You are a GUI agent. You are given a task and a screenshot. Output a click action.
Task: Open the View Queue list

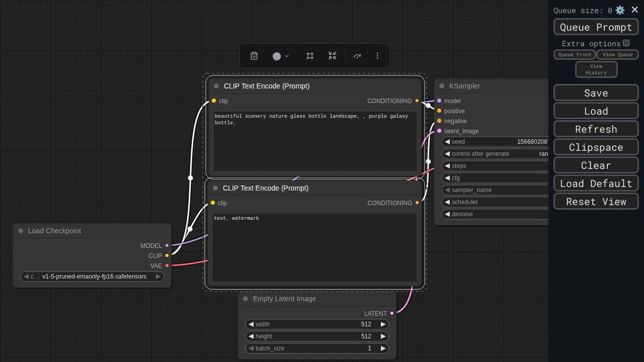[618, 54]
